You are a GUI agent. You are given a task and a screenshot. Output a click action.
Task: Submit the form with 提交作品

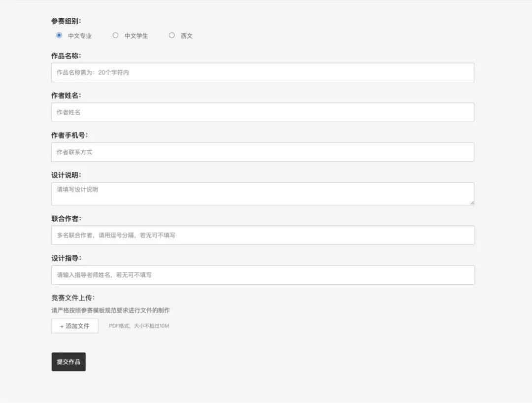[x=68, y=362]
